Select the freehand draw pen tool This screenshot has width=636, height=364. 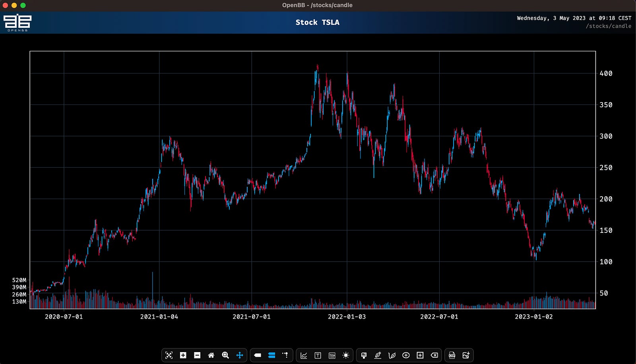coord(392,355)
